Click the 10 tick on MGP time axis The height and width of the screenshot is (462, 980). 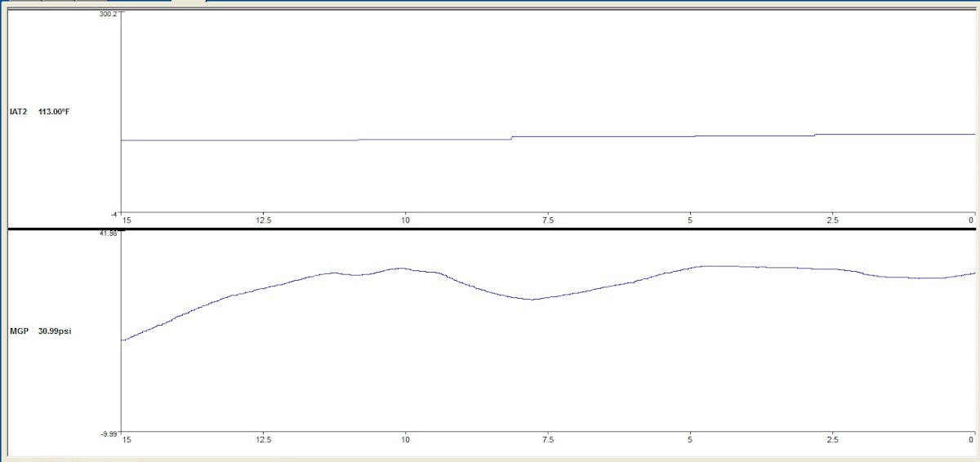click(405, 440)
